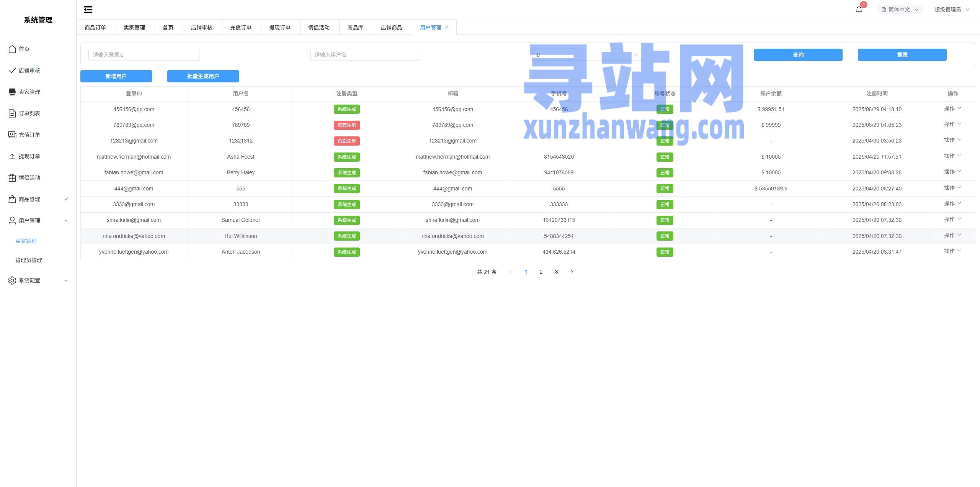Open 买家管理 in the sidebar submenu

[x=26, y=241]
